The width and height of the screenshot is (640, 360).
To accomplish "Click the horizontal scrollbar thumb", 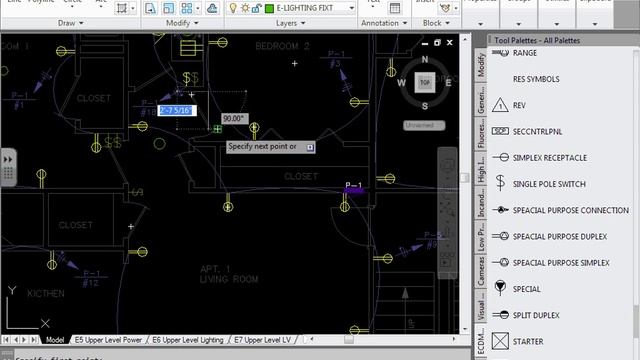I will [349, 339].
